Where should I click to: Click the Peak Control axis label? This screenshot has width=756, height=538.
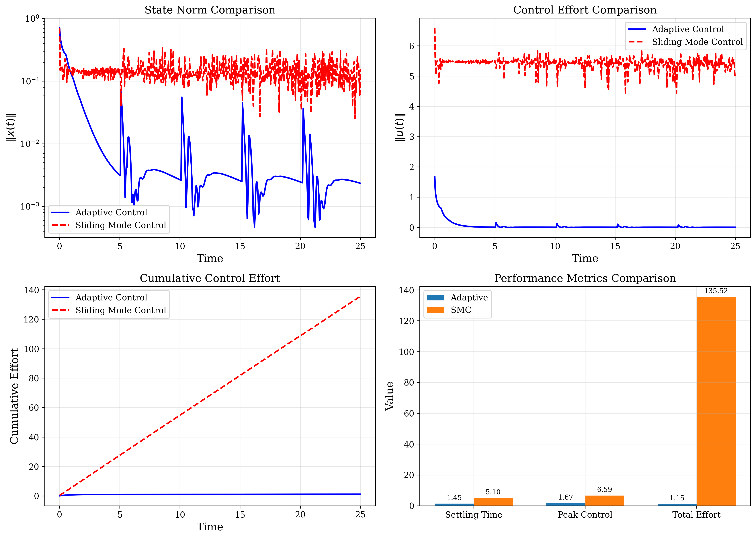pos(585,515)
